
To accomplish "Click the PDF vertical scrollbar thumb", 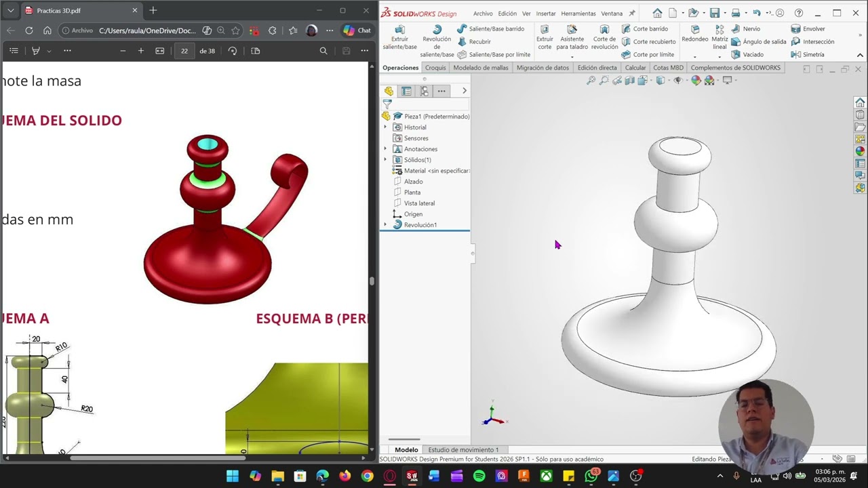I will [x=372, y=281].
